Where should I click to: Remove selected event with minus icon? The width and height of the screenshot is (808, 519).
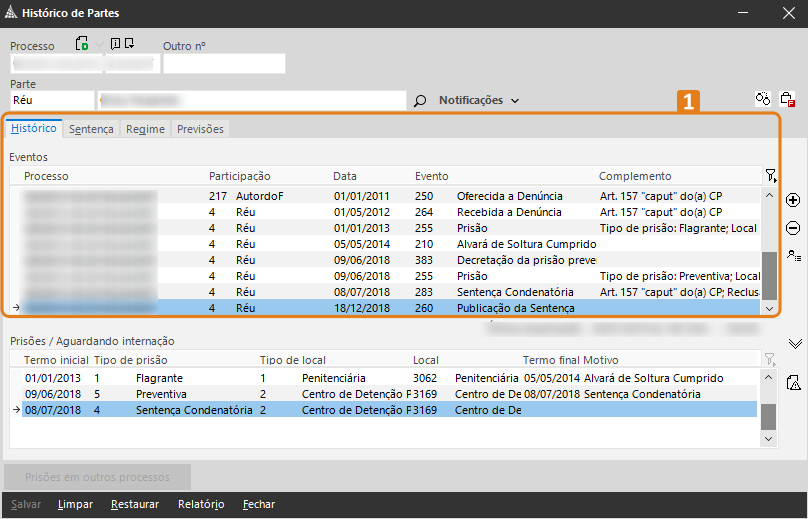(793, 228)
